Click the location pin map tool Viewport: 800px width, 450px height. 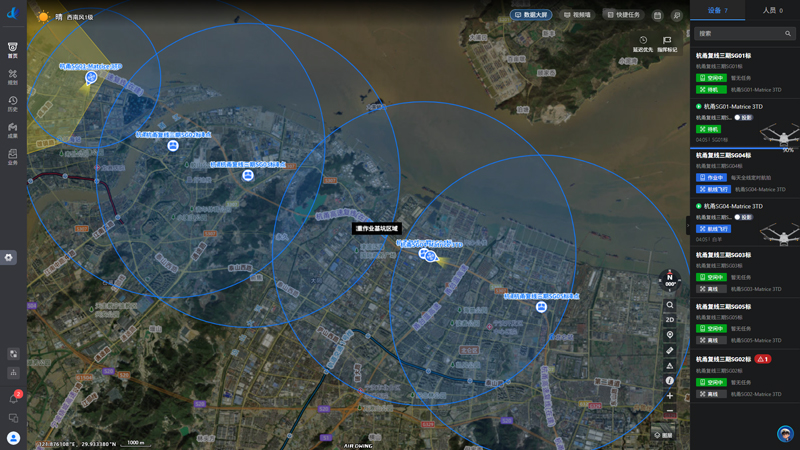[670, 335]
